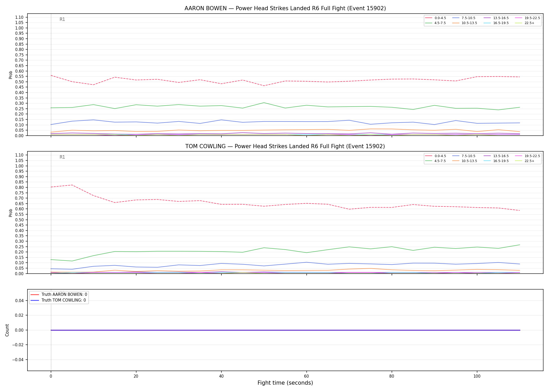Click the 0.02 tick on Count axis
Viewport: 549px width, 392px height.
19,315
